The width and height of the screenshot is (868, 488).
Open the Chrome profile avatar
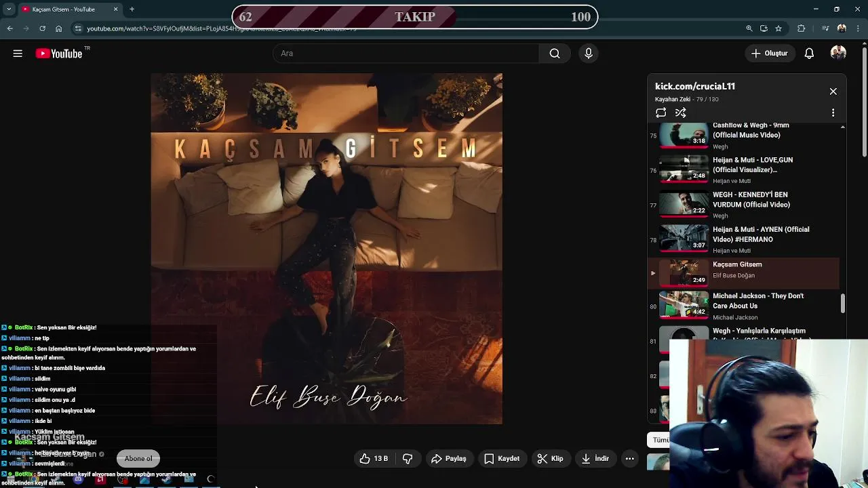pos(842,28)
